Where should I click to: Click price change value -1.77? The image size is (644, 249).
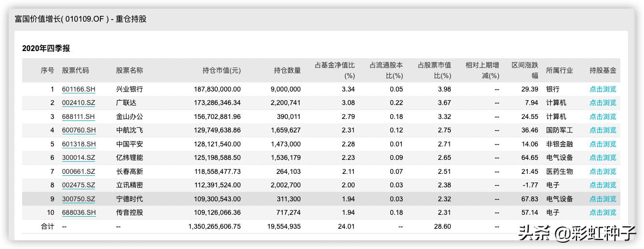[531, 185]
